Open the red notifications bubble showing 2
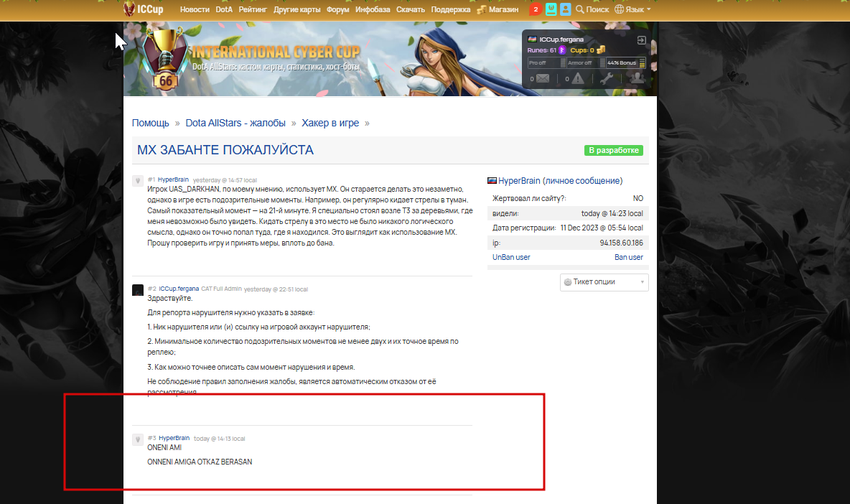Viewport: 850px width, 504px height. pyautogui.click(x=536, y=9)
